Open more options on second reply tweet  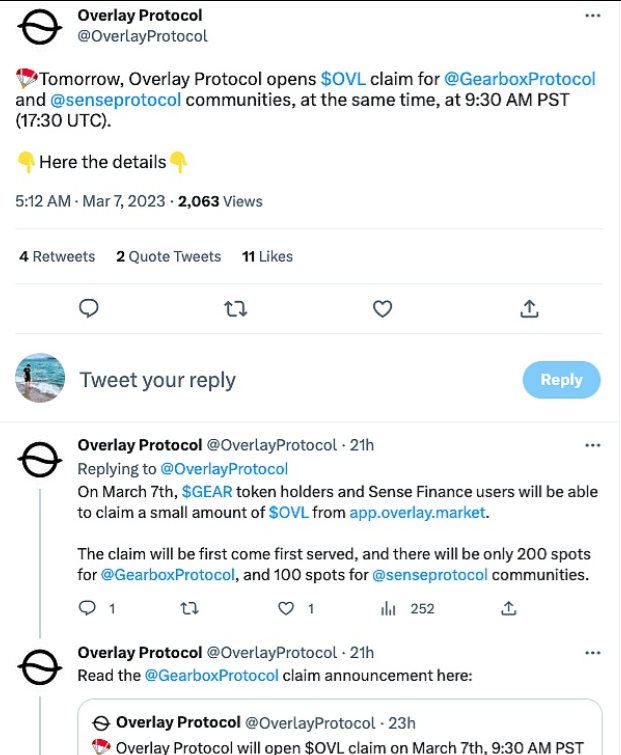(x=592, y=653)
